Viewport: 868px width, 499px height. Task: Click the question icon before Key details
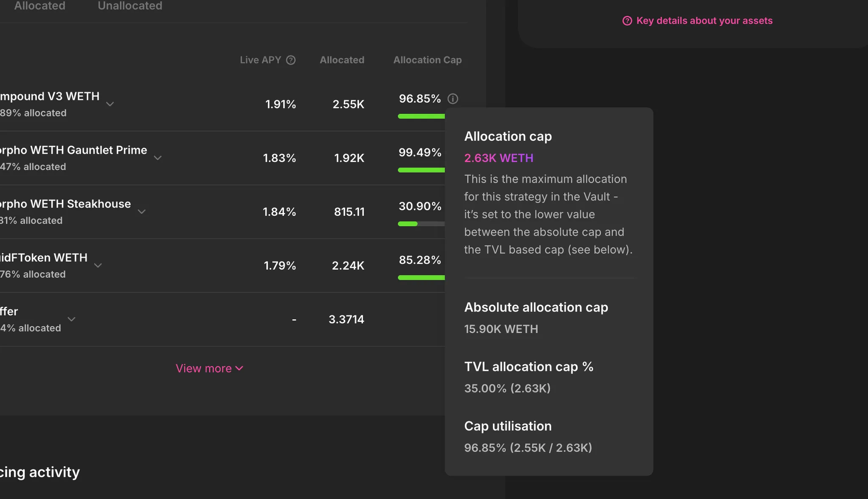(x=627, y=21)
